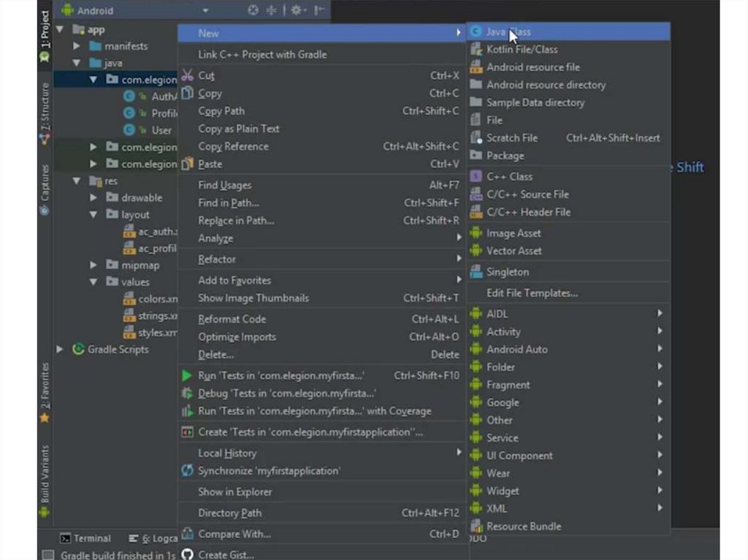Click the Gradle Scripts icon in tree
The width and height of the screenshot is (748, 560).
[78, 350]
